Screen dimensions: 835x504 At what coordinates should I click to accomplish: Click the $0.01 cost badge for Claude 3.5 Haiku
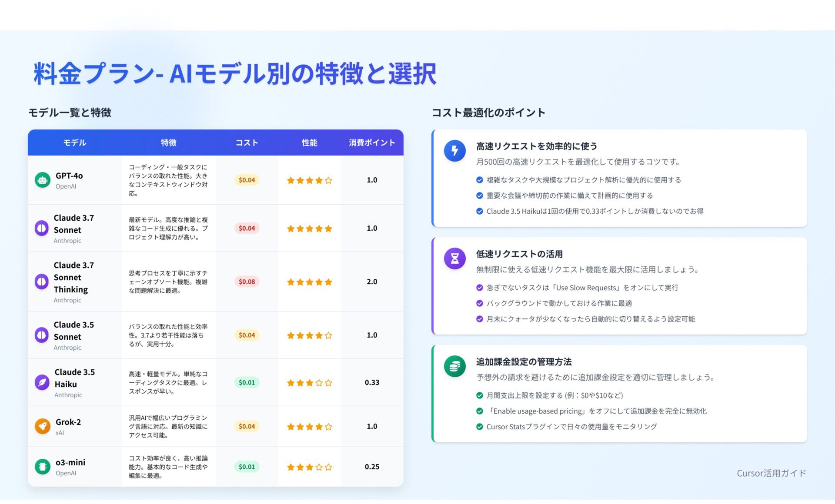(247, 382)
